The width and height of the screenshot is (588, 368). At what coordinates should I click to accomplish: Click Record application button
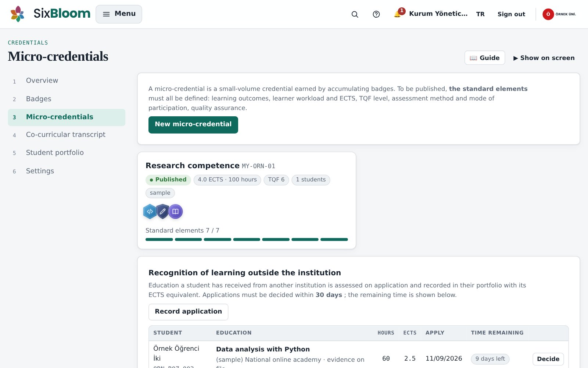189,312
